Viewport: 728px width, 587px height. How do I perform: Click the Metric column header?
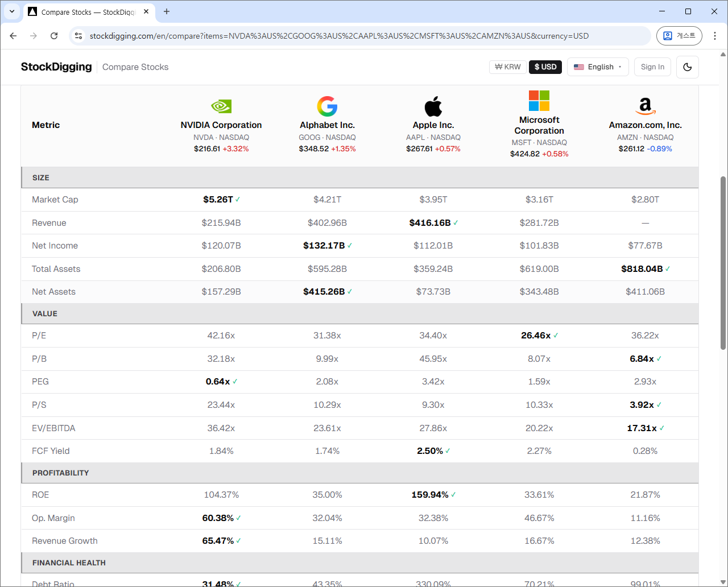coord(46,125)
